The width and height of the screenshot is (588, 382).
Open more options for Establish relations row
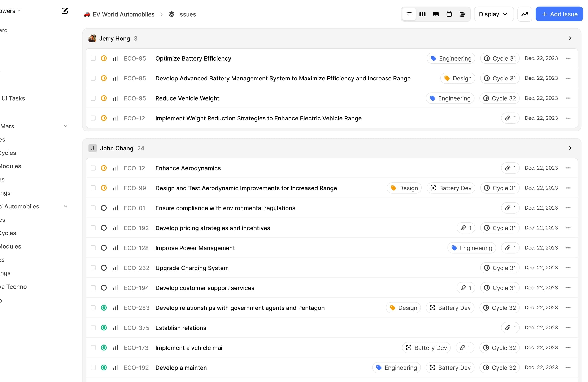pyautogui.click(x=568, y=328)
